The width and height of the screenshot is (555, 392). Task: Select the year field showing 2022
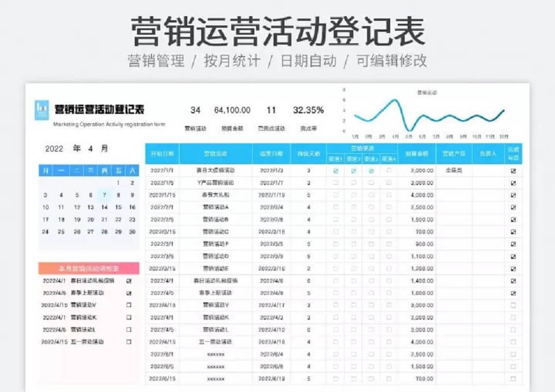point(54,149)
